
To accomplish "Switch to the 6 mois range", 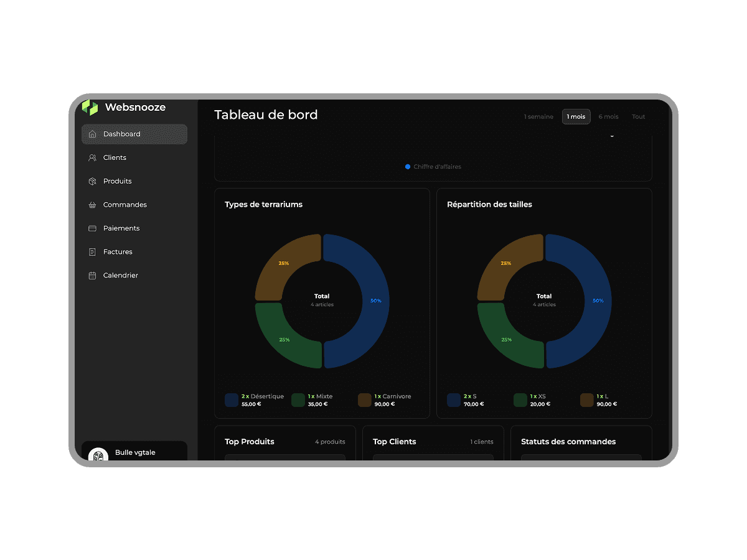I will (x=608, y=117).
